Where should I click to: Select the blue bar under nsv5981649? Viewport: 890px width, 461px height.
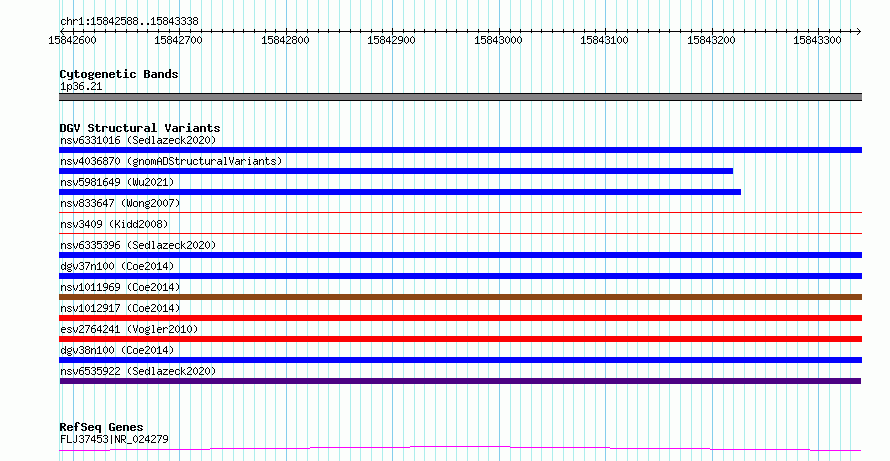(400, 192)
